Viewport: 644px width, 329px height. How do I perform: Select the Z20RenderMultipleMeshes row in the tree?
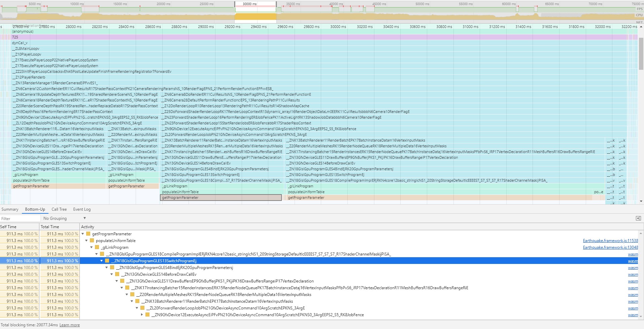pyautogui.click(x=319, y=295)
